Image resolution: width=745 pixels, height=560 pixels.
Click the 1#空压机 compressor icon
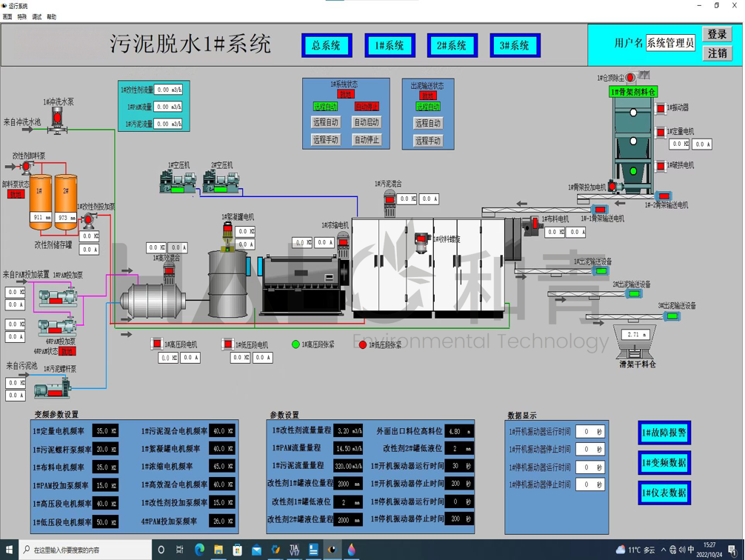click(178, 181)
